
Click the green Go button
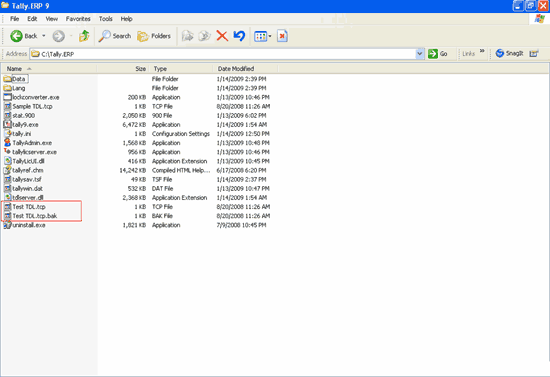click(437, 54)
